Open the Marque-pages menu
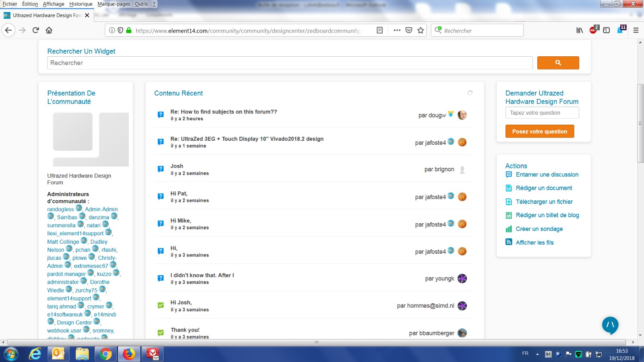The width and height of the screenshot is (644, 362). point(114,4)
